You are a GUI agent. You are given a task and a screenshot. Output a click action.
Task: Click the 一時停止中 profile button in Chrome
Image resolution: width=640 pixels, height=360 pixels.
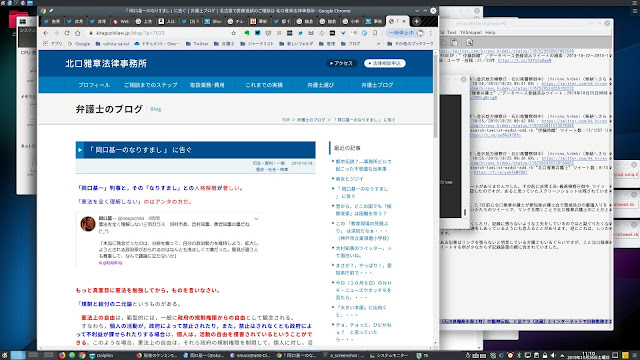coord(406,33)
